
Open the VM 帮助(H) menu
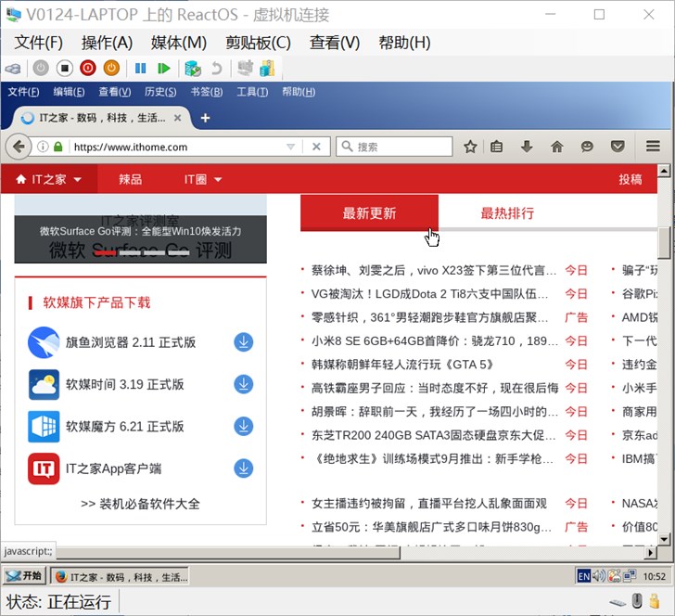pyautogui.click(x=404, y=43)
